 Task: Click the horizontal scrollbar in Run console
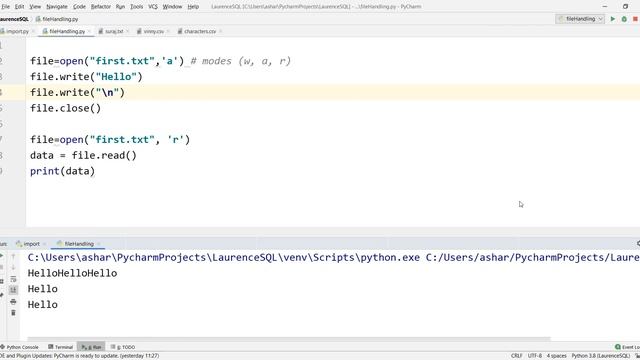289,338
